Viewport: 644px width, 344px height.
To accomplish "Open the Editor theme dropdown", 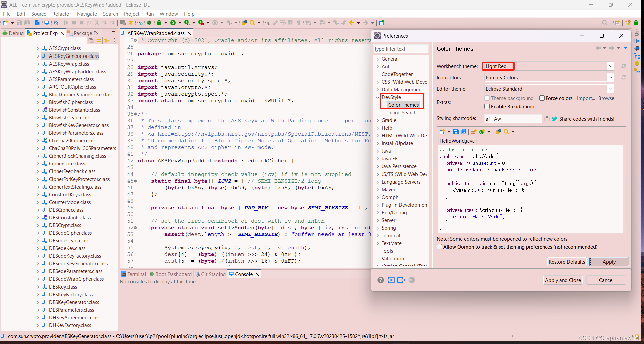I will 611,89.
